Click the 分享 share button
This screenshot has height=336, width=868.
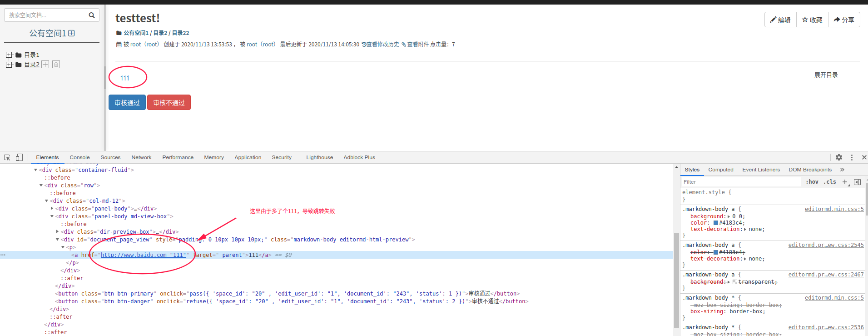(x=844, y=20)
